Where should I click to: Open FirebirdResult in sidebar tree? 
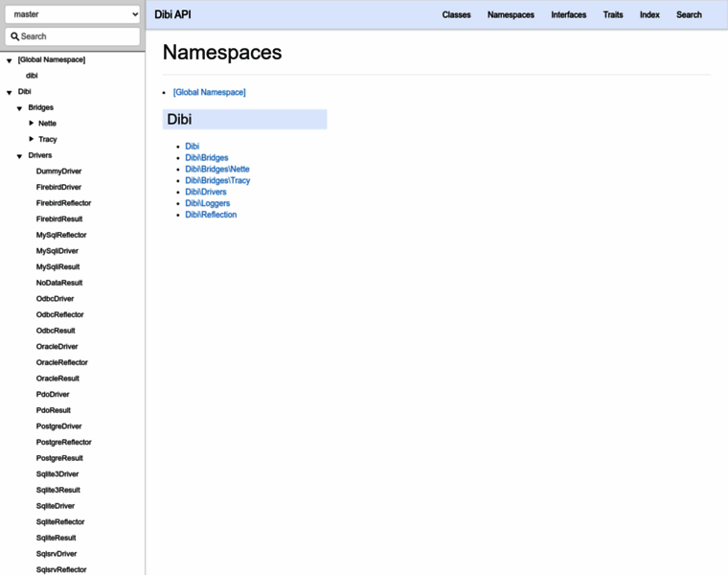coord(59,218)
